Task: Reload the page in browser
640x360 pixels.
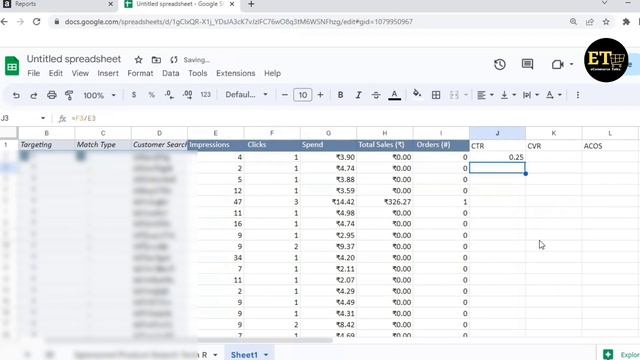Action: point(37,22)
